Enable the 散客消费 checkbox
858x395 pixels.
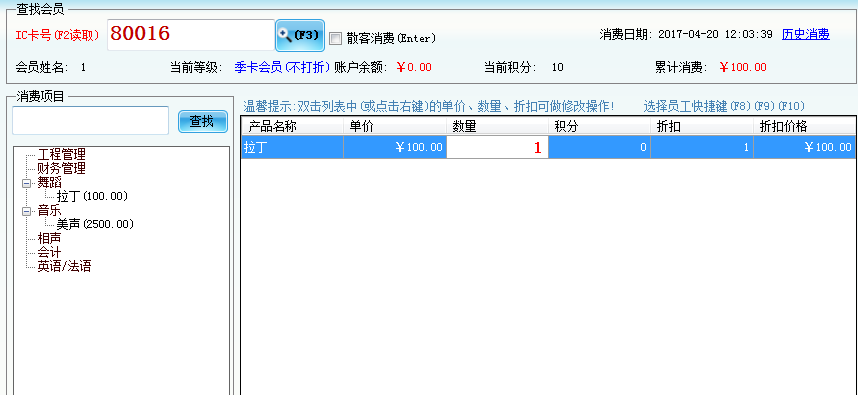[335, 38]
